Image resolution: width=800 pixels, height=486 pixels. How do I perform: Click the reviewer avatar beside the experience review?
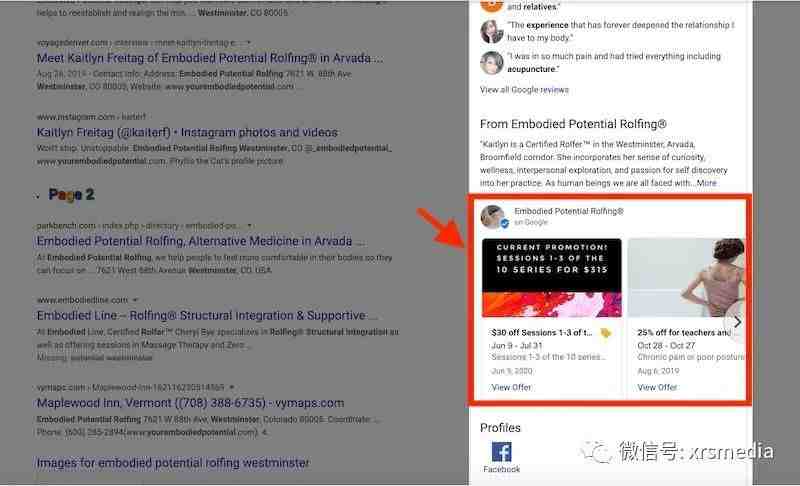492,32
